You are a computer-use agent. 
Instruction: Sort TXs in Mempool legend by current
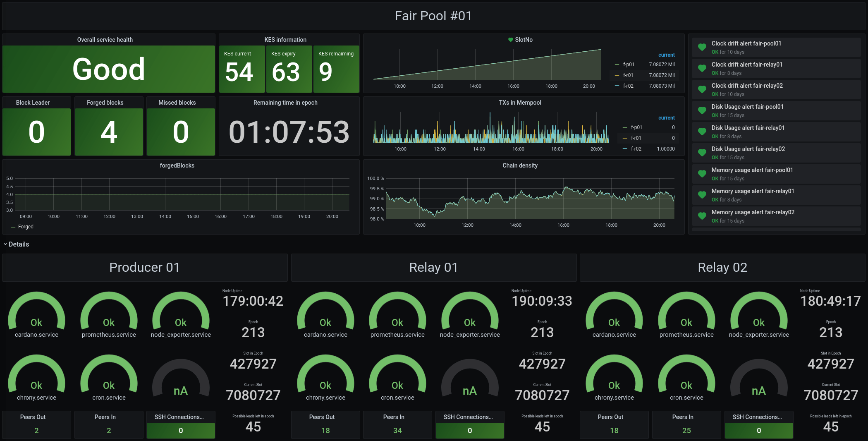tap(666, 118)
